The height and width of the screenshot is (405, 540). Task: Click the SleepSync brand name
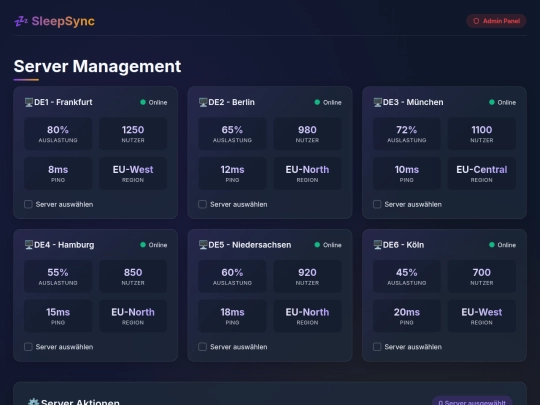click(x=63, y=21)
